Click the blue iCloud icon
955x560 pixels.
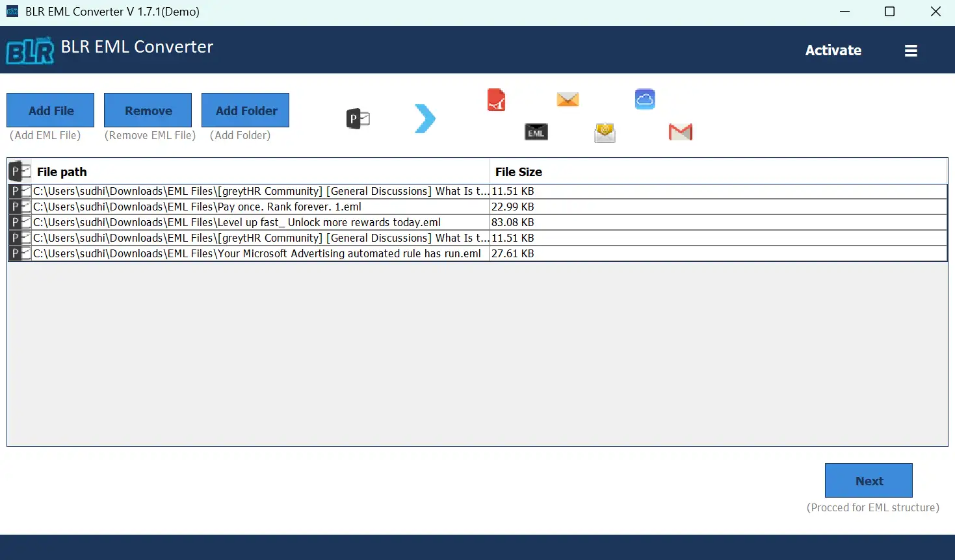[644, 99]
